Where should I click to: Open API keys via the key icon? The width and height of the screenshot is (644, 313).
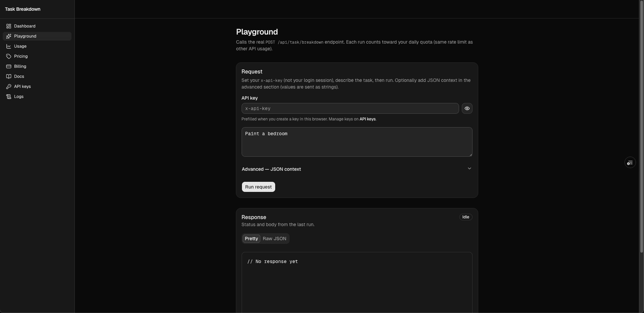pos(22,87)
